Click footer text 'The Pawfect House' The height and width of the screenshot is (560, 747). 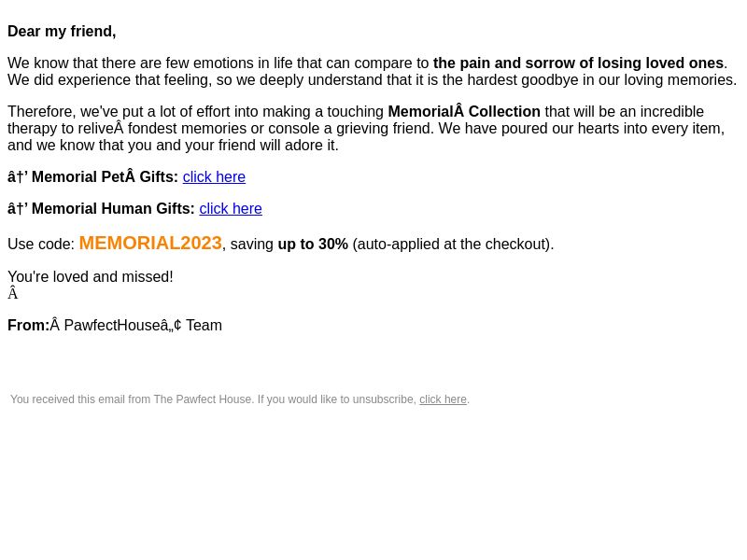[203, 399]
